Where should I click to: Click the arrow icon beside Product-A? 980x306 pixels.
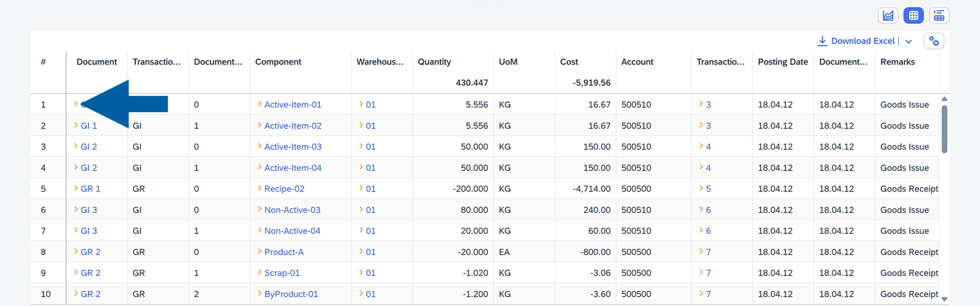click(x=260, y=252)
